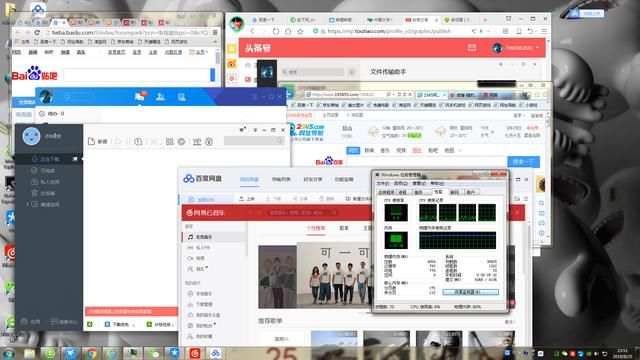This screenshot has width=640, height=360.
Task: Click the blue Baidu search button on 2345 page
Action: pyautogui.click(x=523, y=162)
